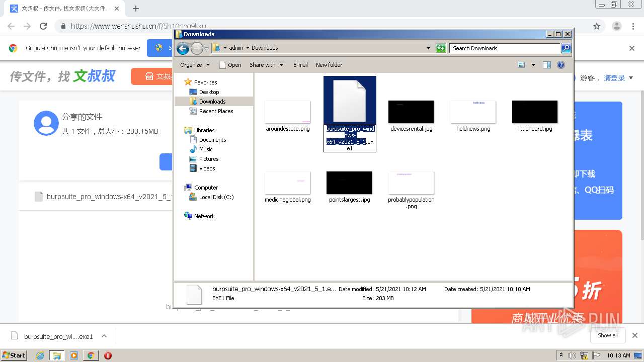The image size is (644, 362).
Task: Reload the page in Chrome
Action: (x=43, y=26)
